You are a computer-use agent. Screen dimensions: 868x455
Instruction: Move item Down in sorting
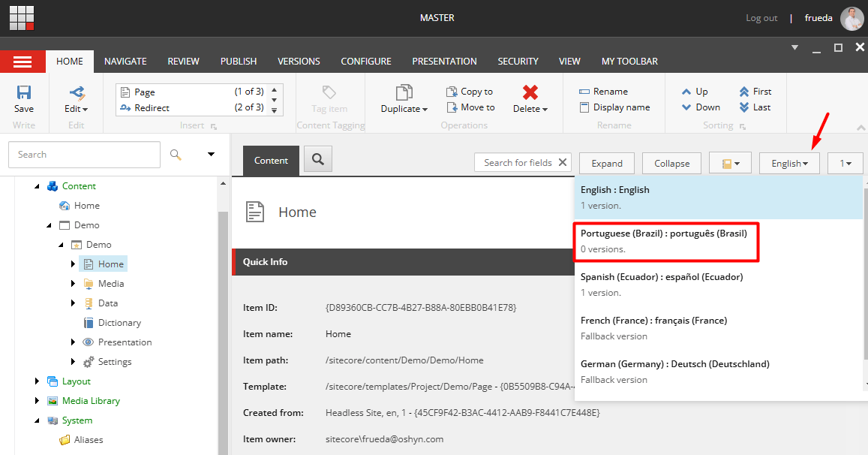tap(701, 107)
